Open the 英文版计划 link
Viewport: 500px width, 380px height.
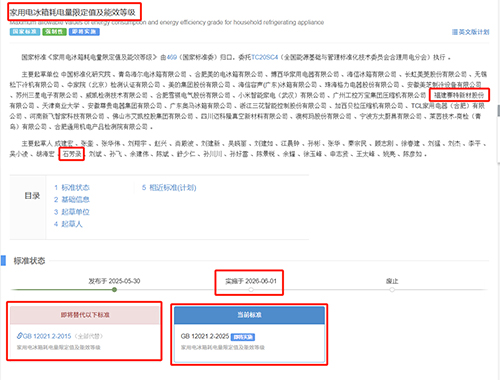(x=474, y=32)
